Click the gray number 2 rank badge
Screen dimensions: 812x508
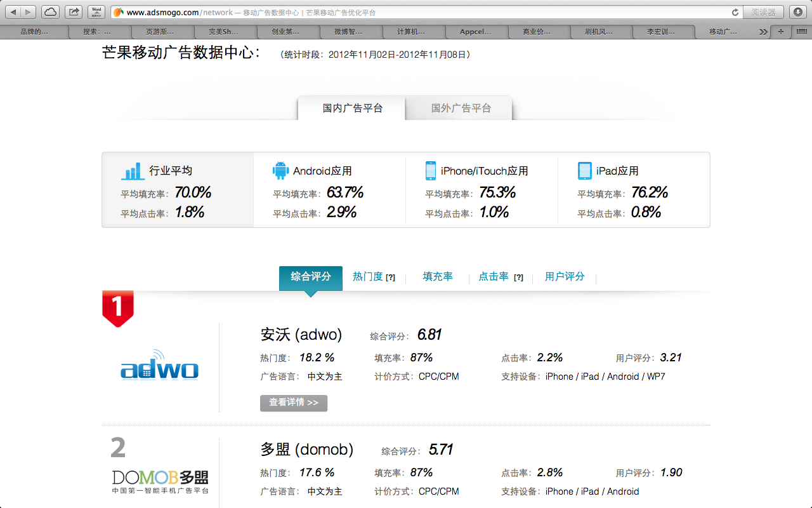(x=118, y=448)
